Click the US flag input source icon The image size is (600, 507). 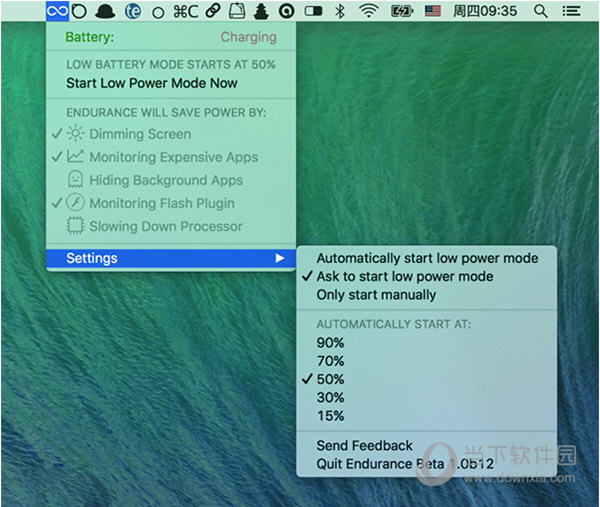point(433,11)
